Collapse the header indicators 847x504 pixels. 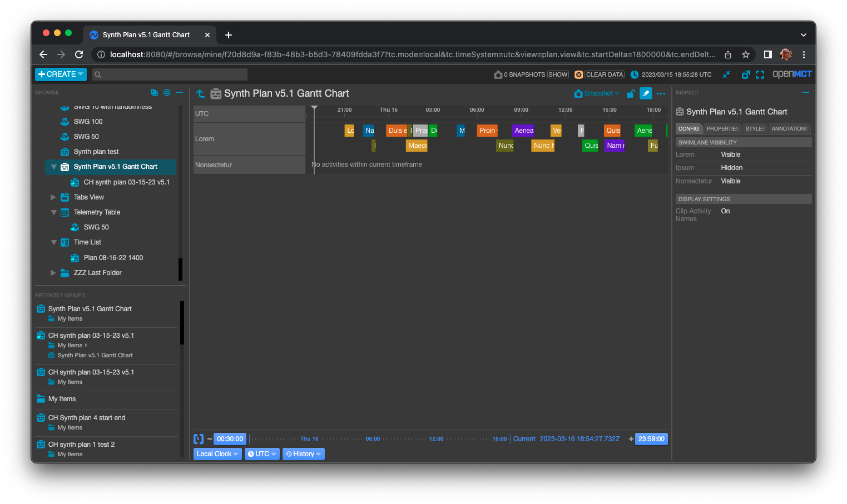pyautogui.click(x=726, y=74)
